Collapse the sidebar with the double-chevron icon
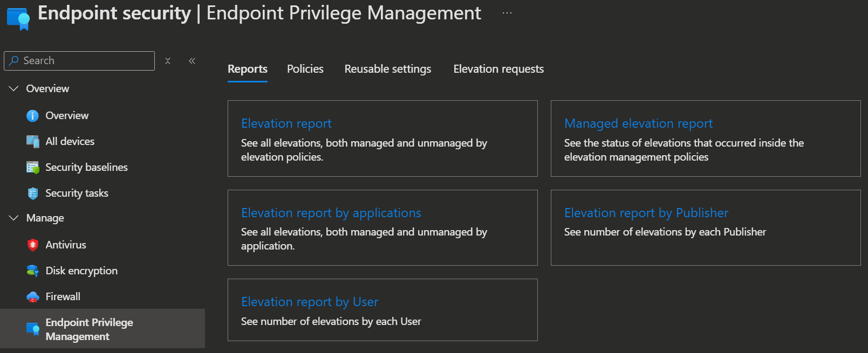Screen dimensions: 868x353 pyautogui.click(x=192, y=61)
